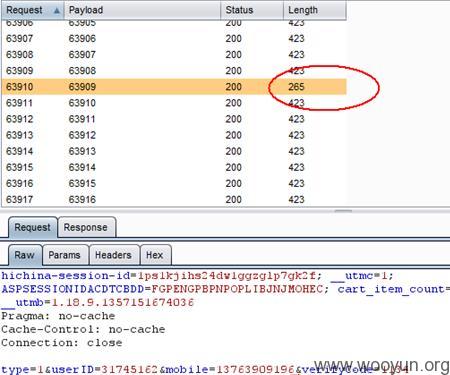Image resolution: width=450 pixels, height=375 pixels.
Task: Sort results by Request column header
Action: point(33,10)
